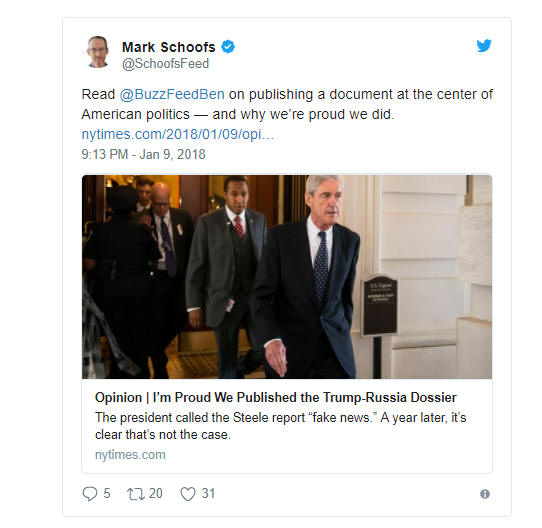542x528 pixels.
Task: Click the Mark Schoofs display name
Action: (x=169, y=47)
